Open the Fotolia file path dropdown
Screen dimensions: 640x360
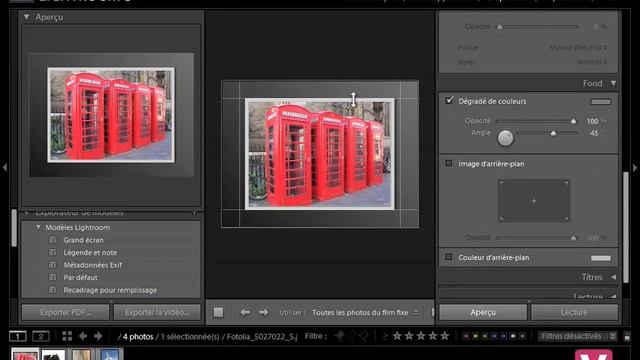(x=262, y=336)
